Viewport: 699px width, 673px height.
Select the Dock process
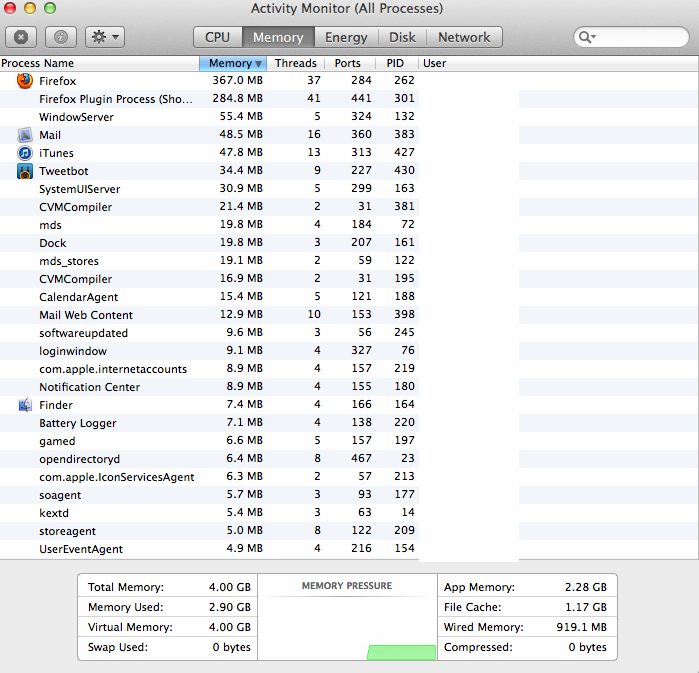click(x=350, y=243)
